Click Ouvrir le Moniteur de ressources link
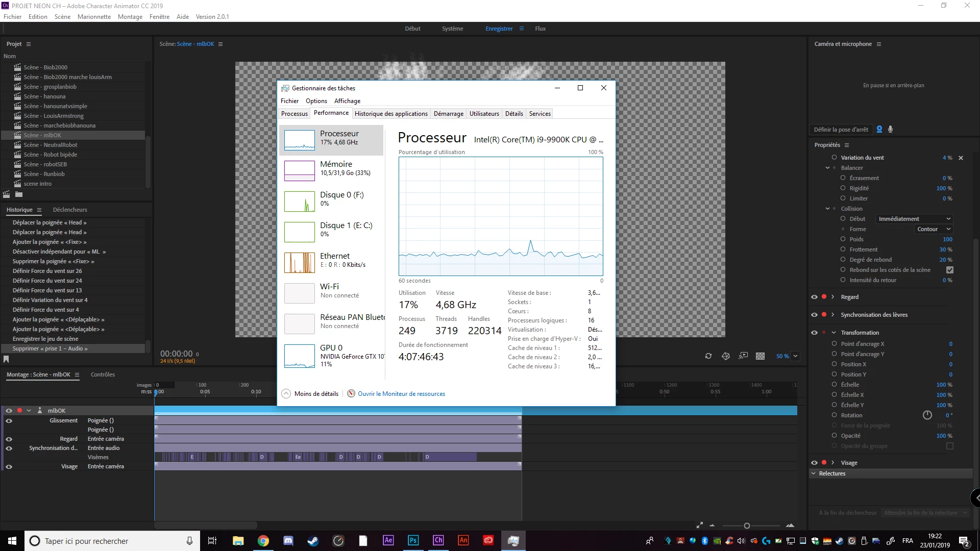Screen dimensions: 980x551 coord(401,394)
